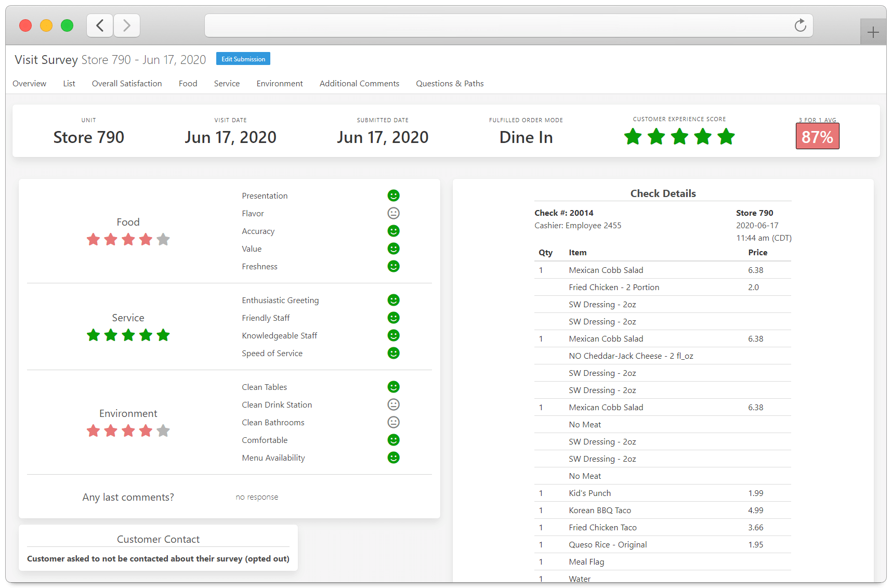Image resolution: width=892 pixels, height=588 pixels.
Task: Click the Clean Bathrooms neutral smiley
Action: click(x=393, y=422)
